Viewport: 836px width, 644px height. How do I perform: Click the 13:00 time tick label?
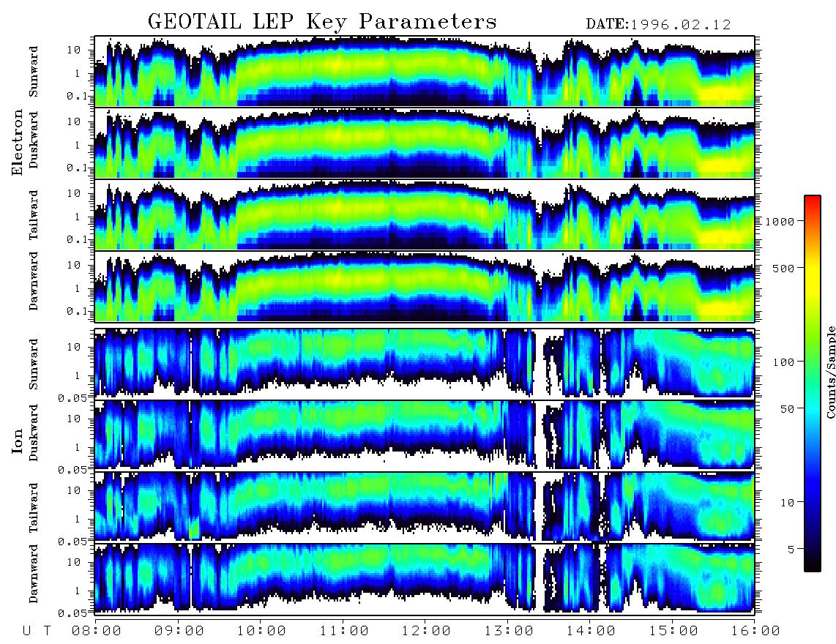510,631
